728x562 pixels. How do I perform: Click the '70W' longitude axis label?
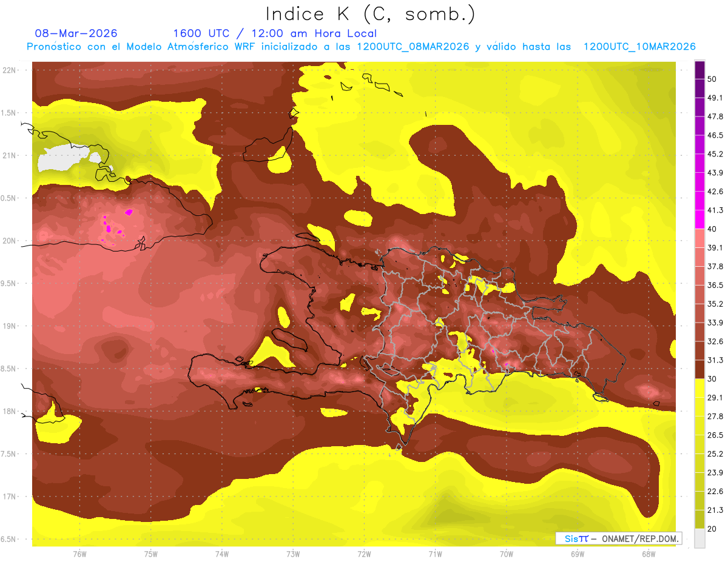coord(507,554)
